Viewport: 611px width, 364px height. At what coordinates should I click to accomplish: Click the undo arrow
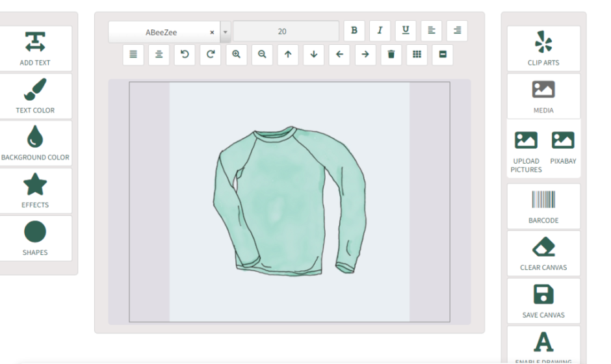[185, 55]
